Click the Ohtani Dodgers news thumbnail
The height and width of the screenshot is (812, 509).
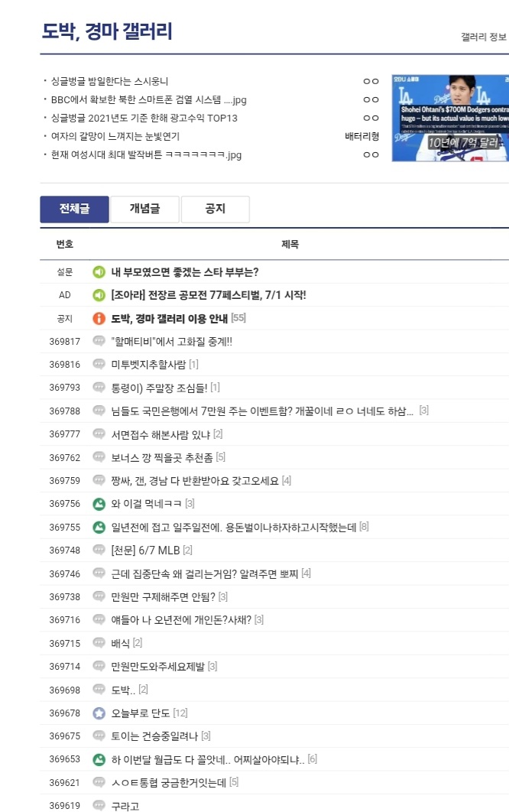[x=450, y=118]
